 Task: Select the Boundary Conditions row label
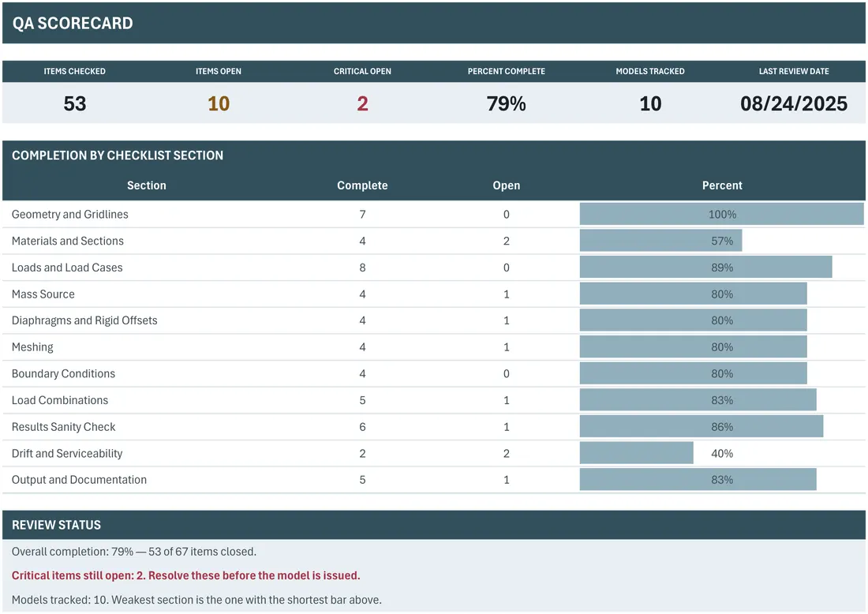[63, 374]
